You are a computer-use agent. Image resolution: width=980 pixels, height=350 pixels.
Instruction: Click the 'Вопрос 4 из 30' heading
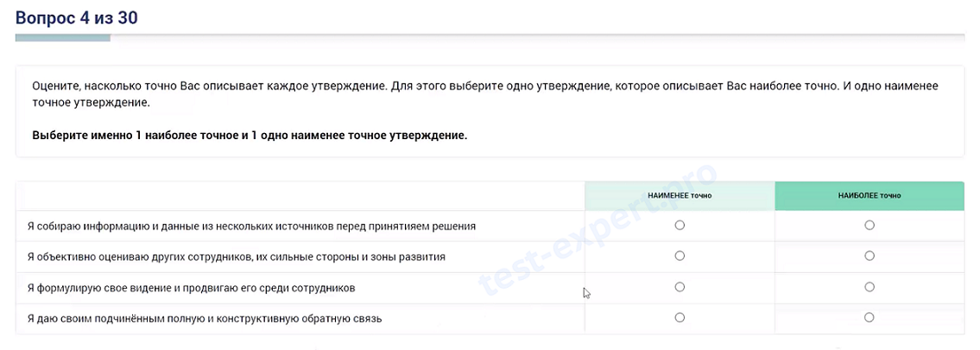pyautogui.click(x=77, y=17)
